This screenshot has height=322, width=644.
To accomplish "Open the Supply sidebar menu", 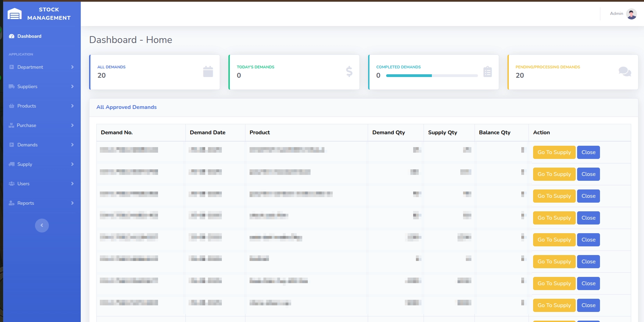I will 25,164.
